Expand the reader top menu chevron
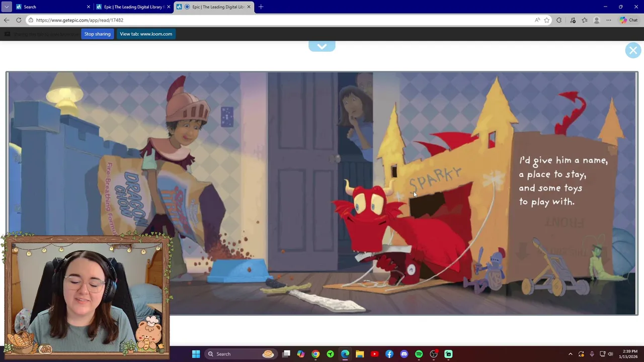Image resolution: width=644 pixels, height=362 pixels. pos(322,46)
